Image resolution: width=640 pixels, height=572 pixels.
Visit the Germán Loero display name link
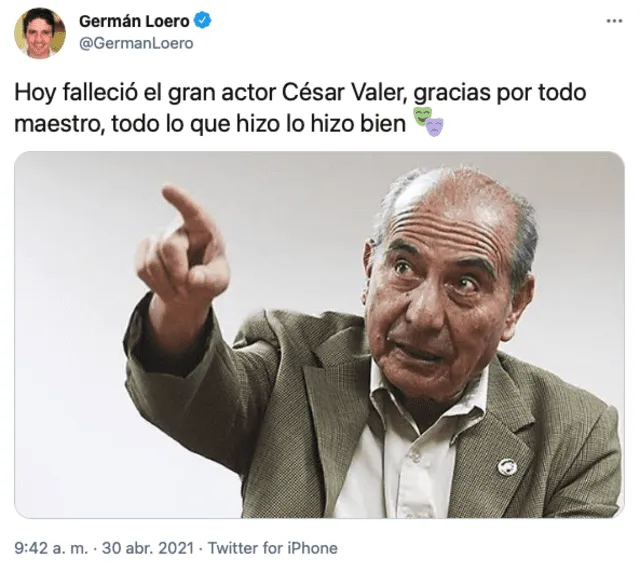tap(134, 21)
